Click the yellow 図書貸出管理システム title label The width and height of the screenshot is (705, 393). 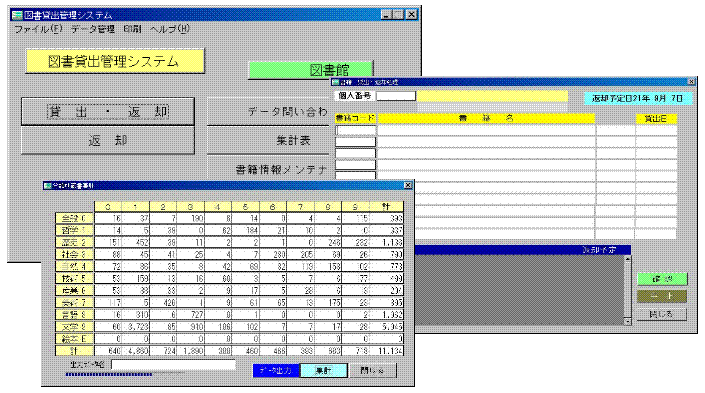click(115, 61)
